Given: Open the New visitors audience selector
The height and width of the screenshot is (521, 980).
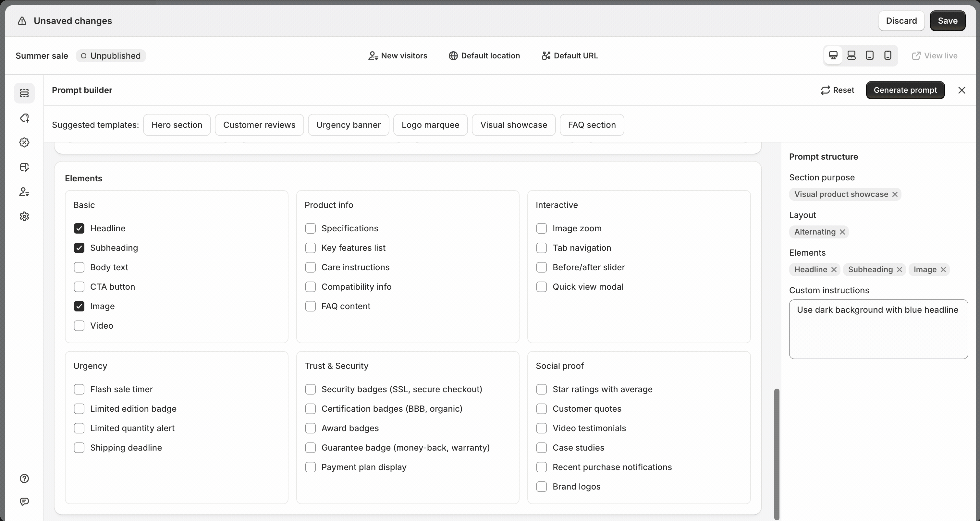Looking at the screenshot, I should coord(398,56).
